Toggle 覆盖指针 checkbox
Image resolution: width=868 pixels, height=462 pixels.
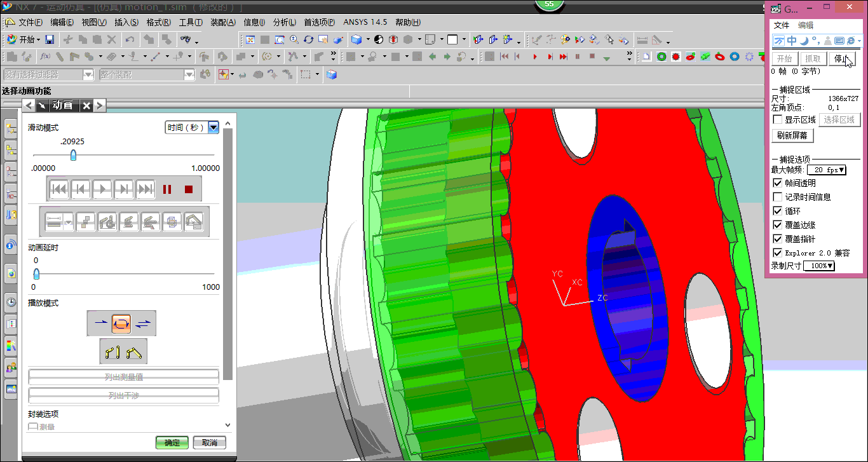(777, 239)
